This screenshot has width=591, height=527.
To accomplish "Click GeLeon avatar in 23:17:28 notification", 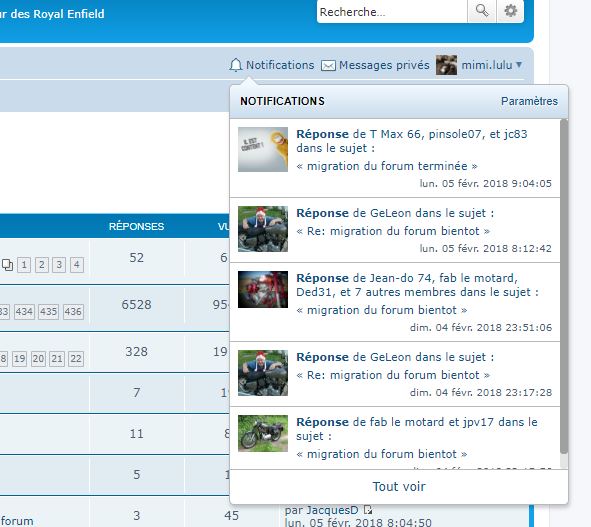I will (263, 373).
